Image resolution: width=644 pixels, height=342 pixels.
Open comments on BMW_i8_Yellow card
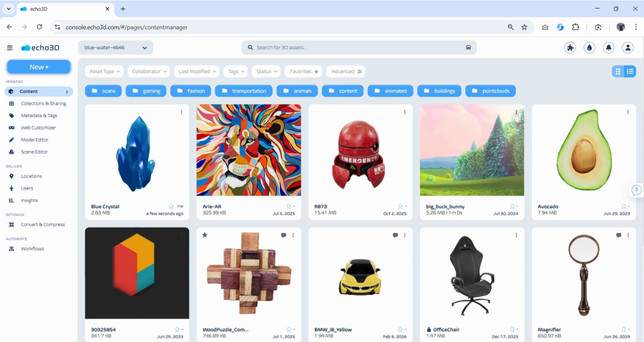(x=395, y=235)
